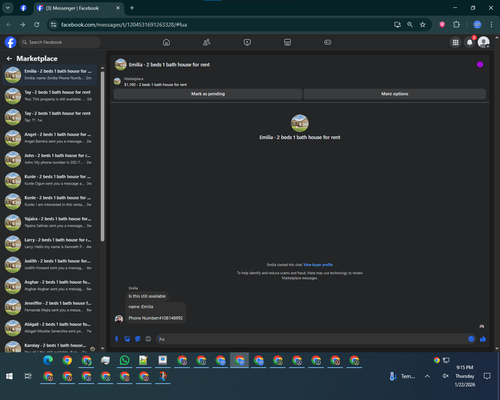Attach a file with the photo icon
500x400 pixels.
[x=127, y=339]
